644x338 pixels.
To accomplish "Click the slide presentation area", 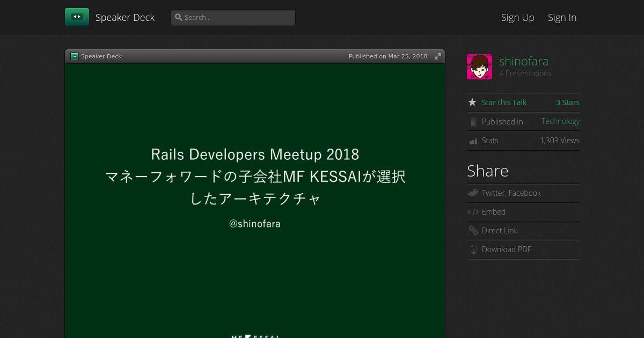I will pos(255,201).
